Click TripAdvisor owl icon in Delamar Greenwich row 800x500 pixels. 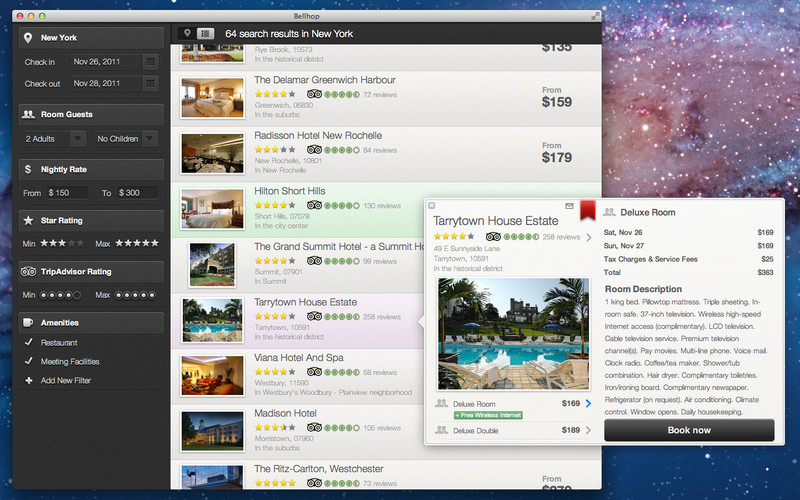pos(314,94)
